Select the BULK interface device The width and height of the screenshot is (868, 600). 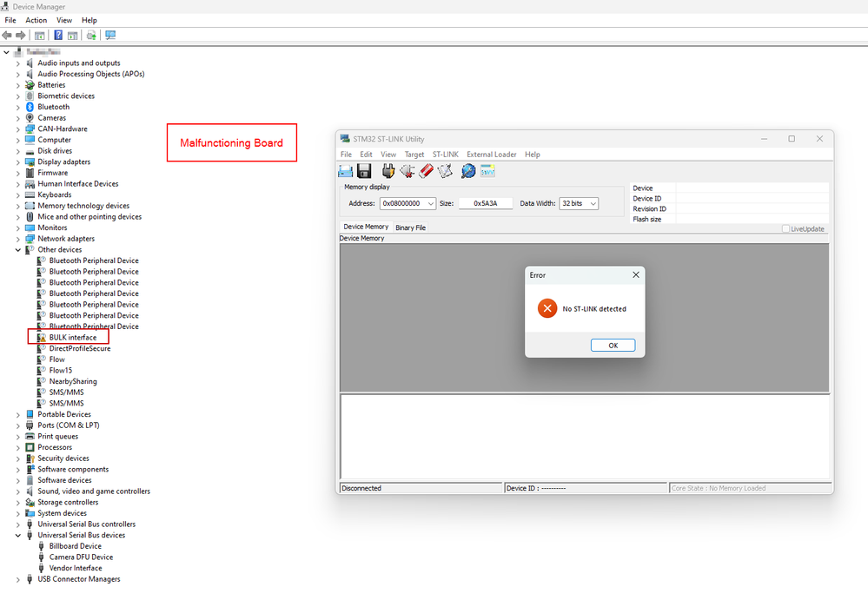(x=74, y=337)
